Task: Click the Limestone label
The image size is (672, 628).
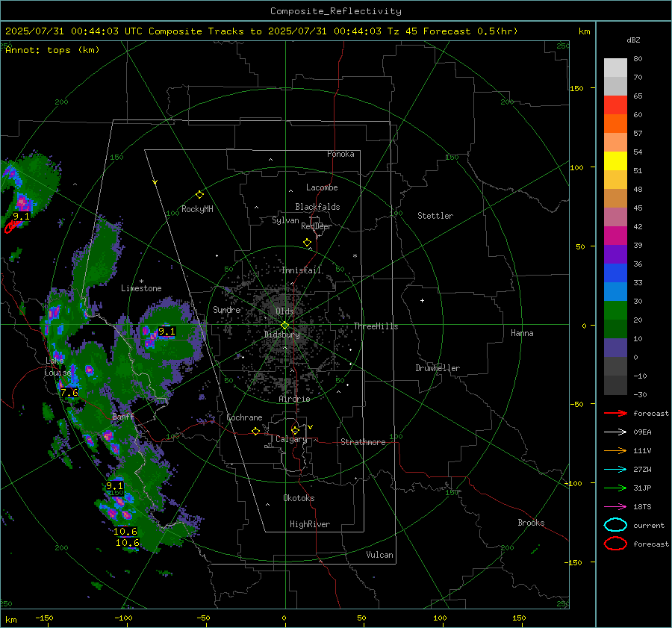Action: click(141, 288)
